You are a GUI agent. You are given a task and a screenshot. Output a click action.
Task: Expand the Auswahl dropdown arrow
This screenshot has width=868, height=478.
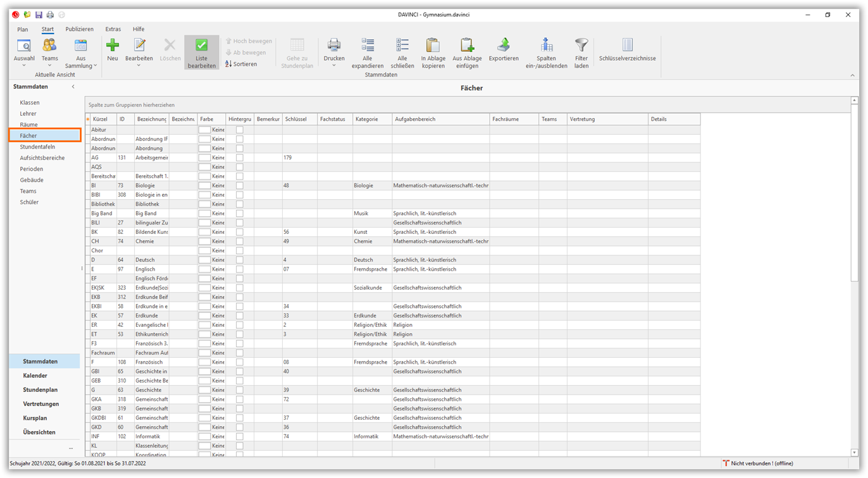(x=24, y=66)
